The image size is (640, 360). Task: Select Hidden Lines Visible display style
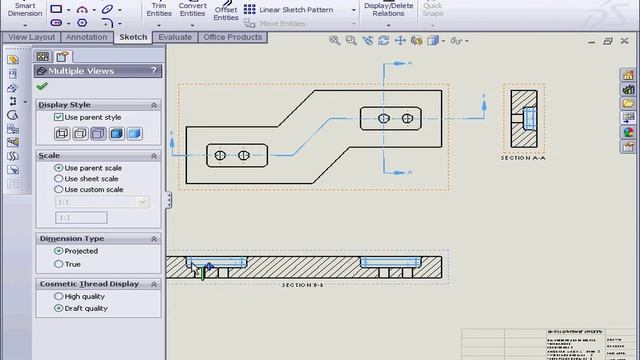click(x=80, y=133)
